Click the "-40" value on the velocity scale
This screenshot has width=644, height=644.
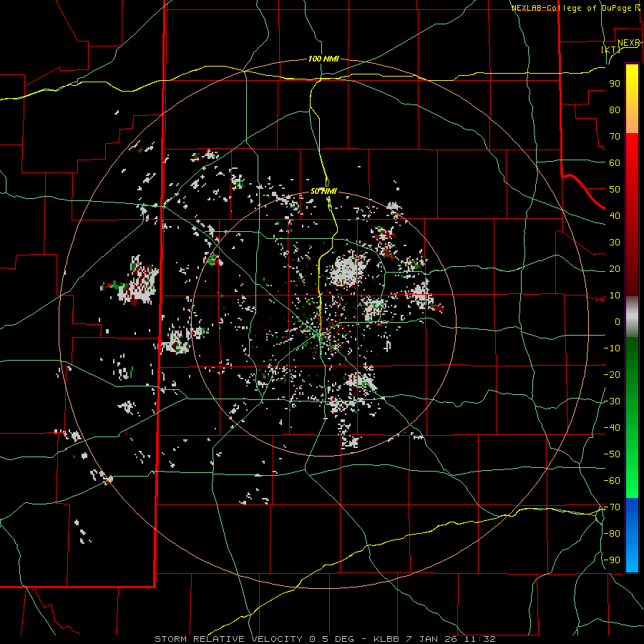coord(612,428)
